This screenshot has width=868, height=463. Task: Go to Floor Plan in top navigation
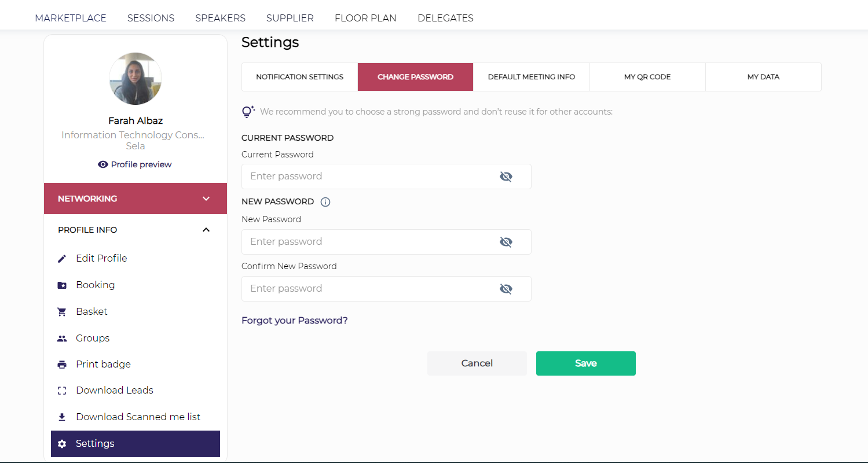click(365, 18)
